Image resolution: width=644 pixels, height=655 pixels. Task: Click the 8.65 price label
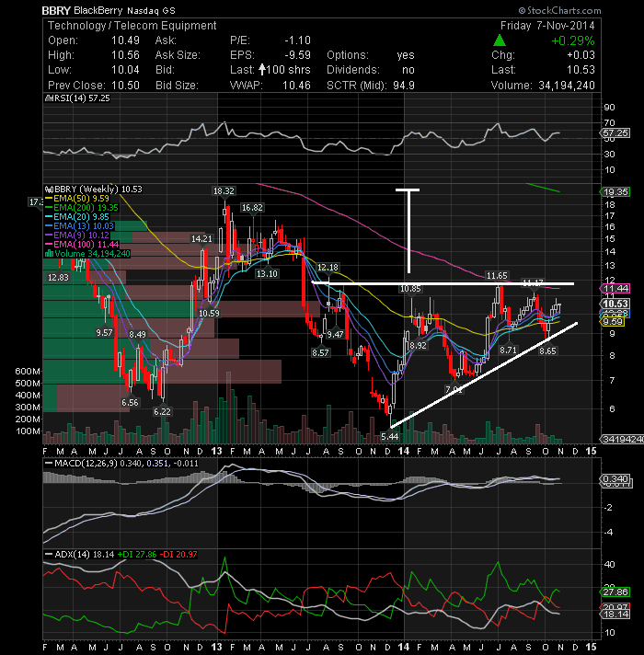pyautogui.click(x=547, y=350)
